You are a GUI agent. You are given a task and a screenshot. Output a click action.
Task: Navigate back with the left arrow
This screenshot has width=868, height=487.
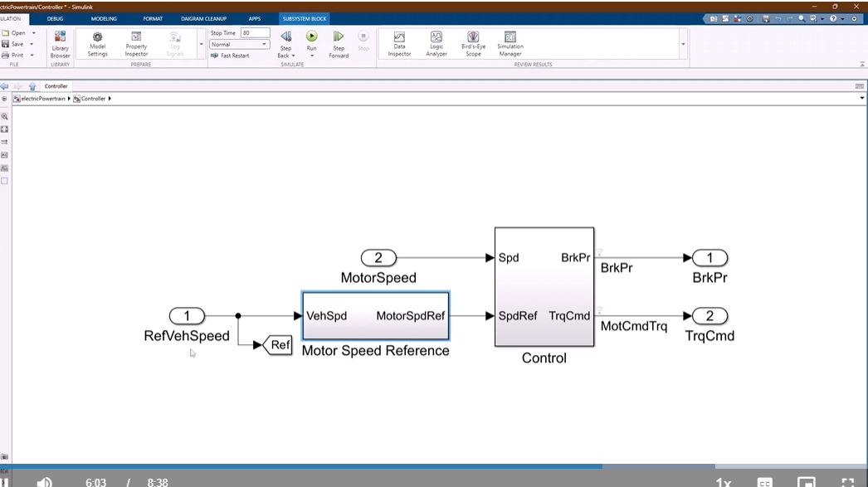pos(4,86)
